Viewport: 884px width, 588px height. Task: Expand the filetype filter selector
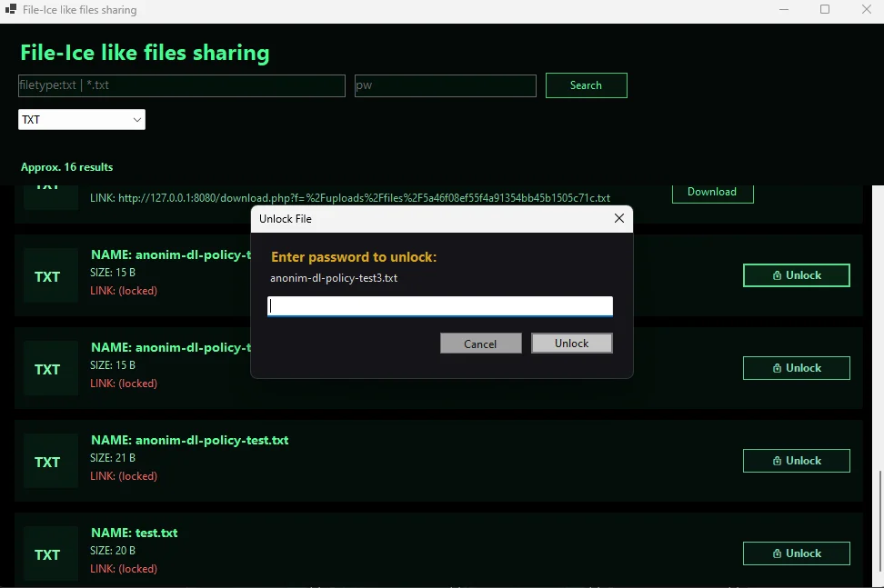pyautogui.click(x=81, y=119)
